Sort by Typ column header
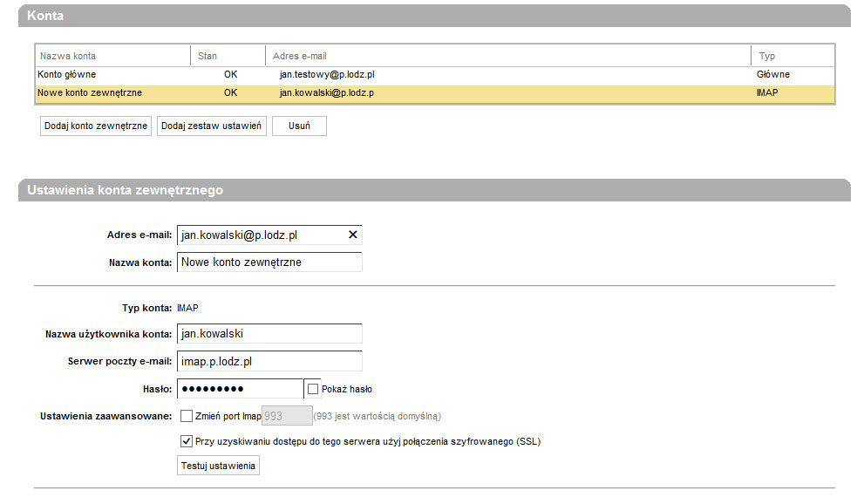This screenshot has width=857, height=504. [792, 56]
